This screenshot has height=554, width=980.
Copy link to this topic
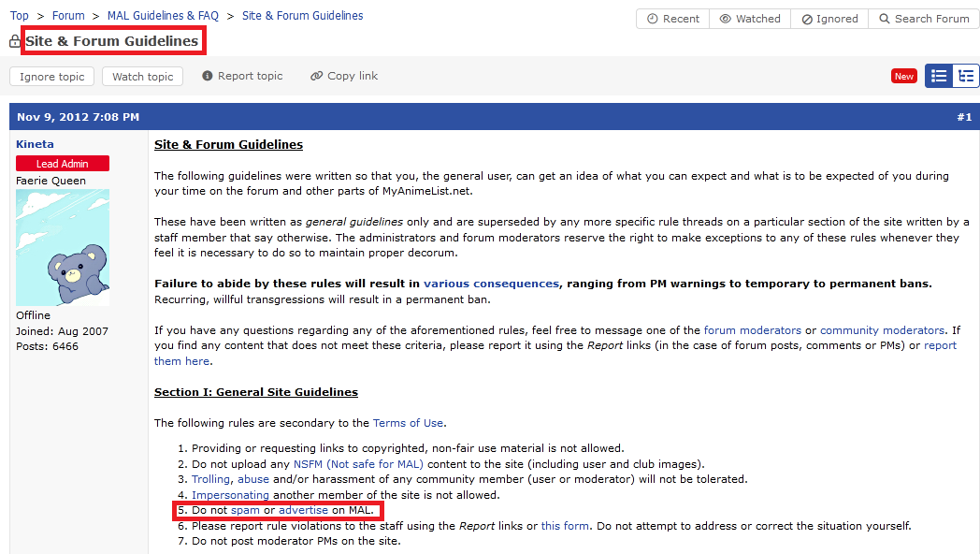coord(344,76)
